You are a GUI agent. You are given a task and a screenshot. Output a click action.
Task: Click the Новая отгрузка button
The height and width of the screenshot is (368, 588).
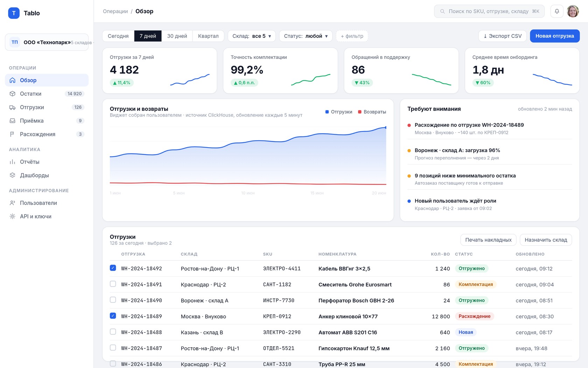(x=555, y=36)
